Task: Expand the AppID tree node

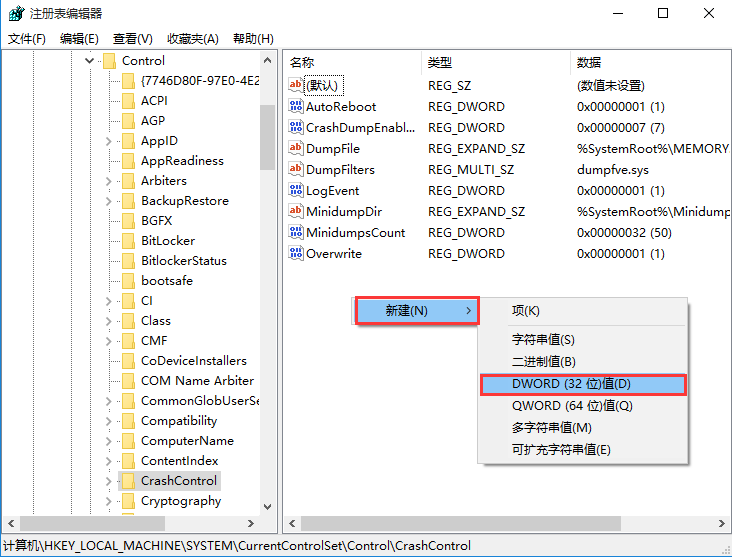Action: coord(109,141)
